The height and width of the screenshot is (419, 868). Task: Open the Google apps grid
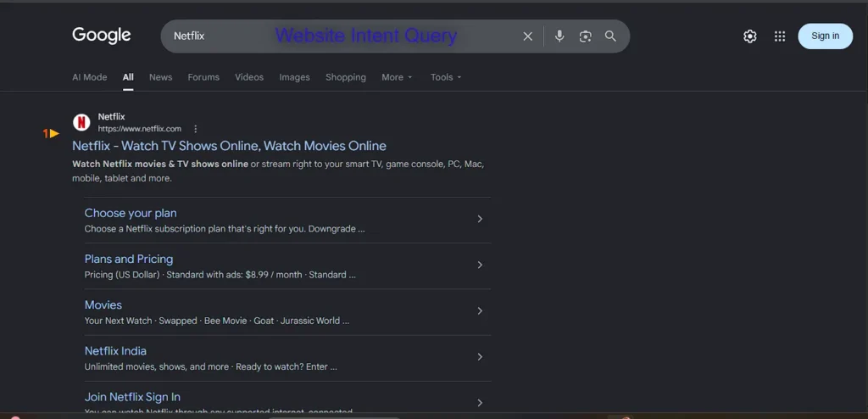780,36
